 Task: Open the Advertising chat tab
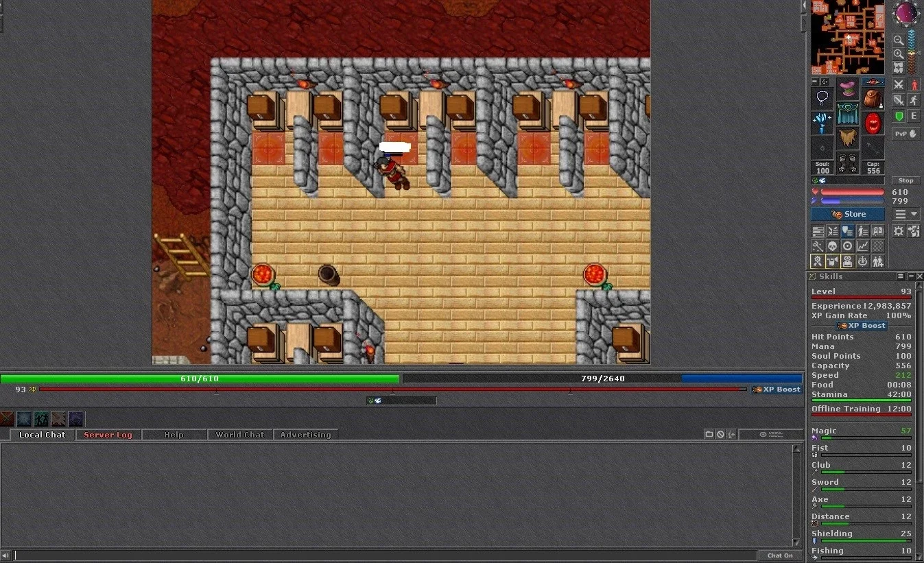coord(305,435)
